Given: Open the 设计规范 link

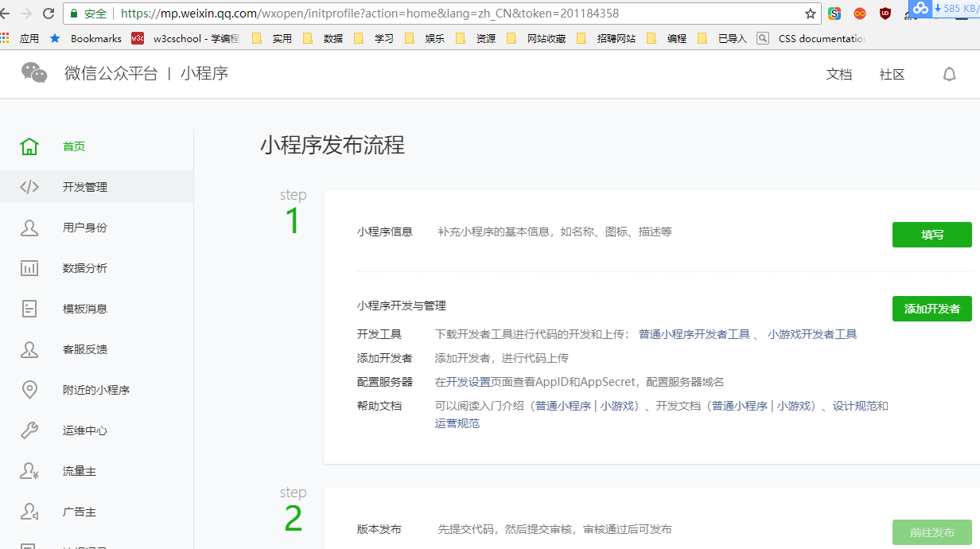Looking at the screenshot, I should [855, 406].
